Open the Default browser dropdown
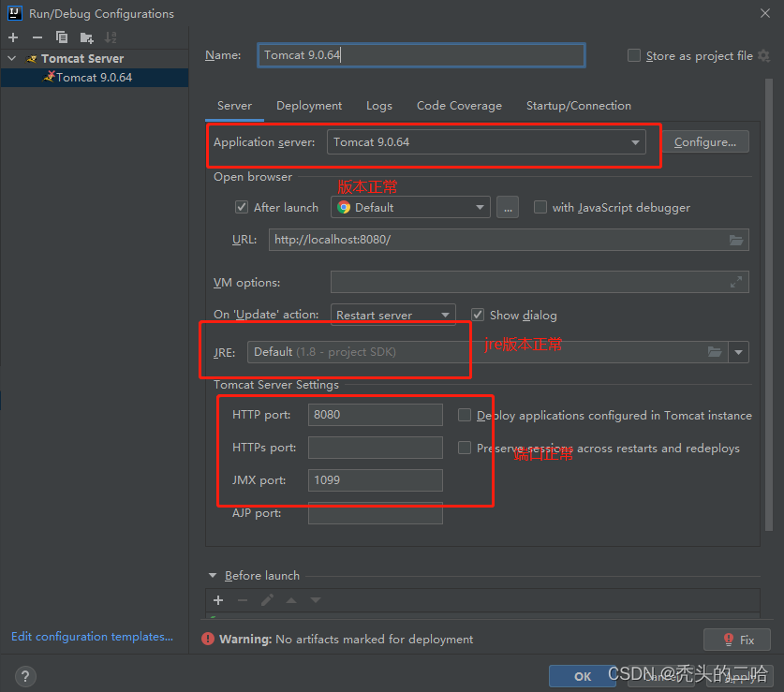Image resolution: width=784 pixels, height=692 pixels. point(410,208)
